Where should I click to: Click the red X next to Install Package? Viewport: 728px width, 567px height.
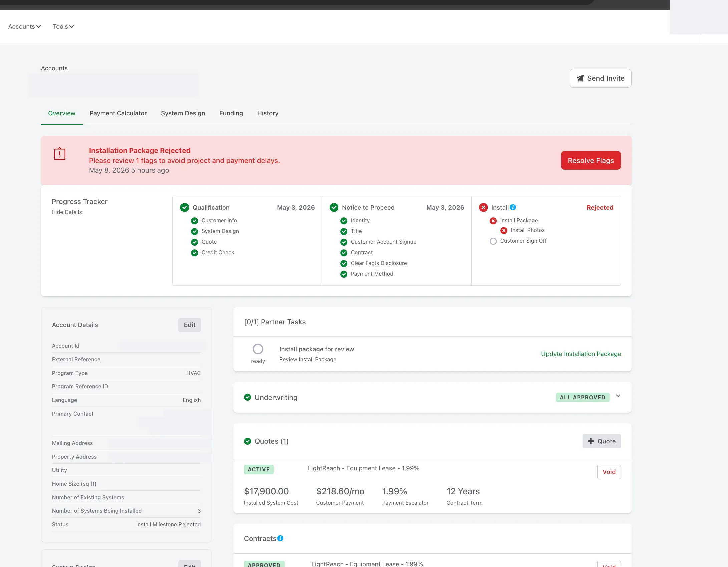493,221
